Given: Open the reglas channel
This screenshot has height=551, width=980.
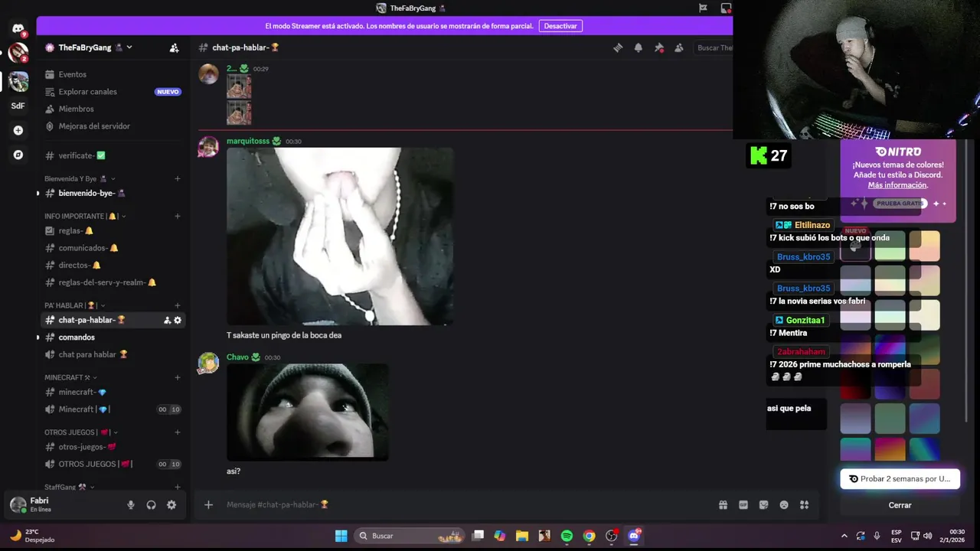Looking at the screenshot, I should point(113,230).
